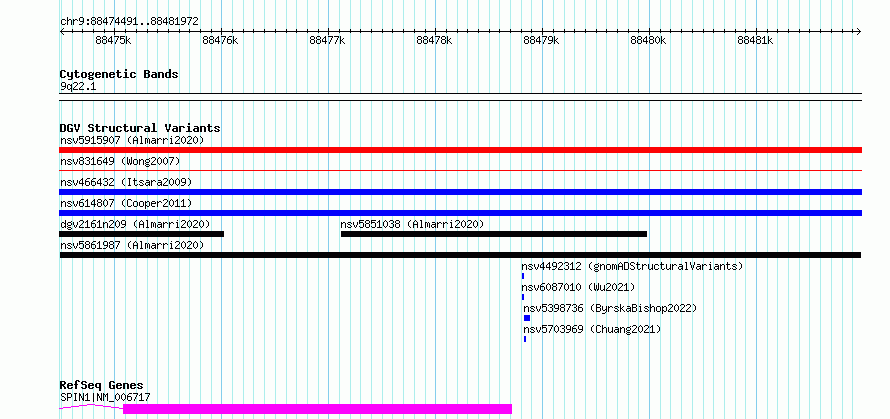Image resolution: width=890 pixels, height=419 pixels.
Task: Open variant label nsv5861987 (Almarri2020)
Action: point(132,245)
